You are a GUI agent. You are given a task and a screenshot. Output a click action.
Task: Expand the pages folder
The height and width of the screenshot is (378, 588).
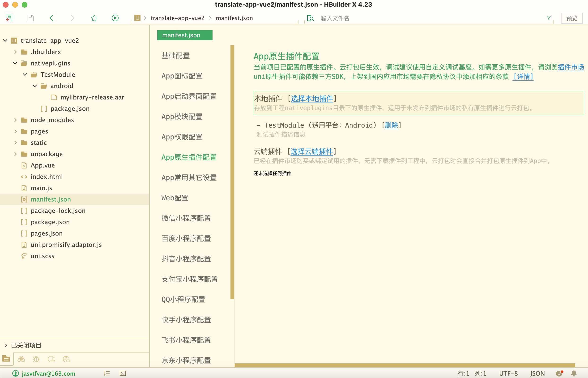[15, 131]
